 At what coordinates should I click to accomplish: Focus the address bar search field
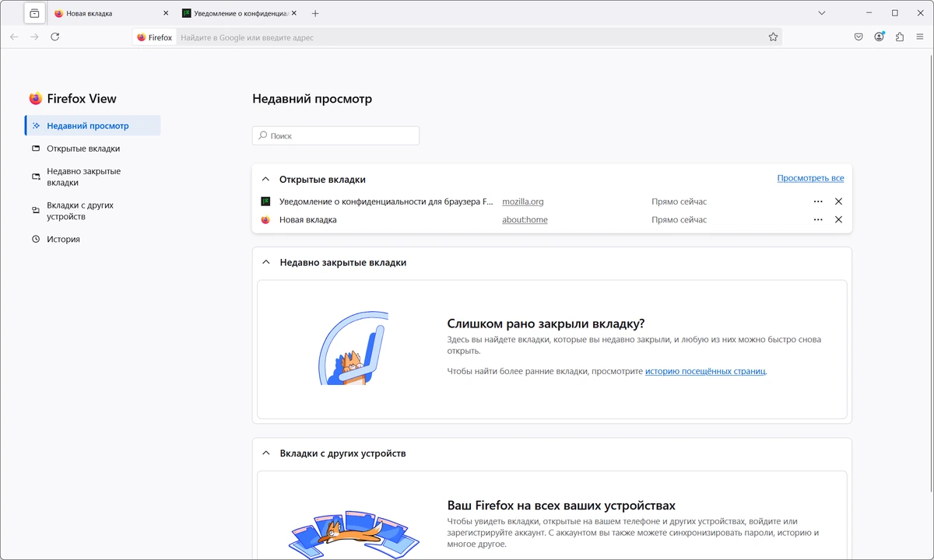[471, 37]
